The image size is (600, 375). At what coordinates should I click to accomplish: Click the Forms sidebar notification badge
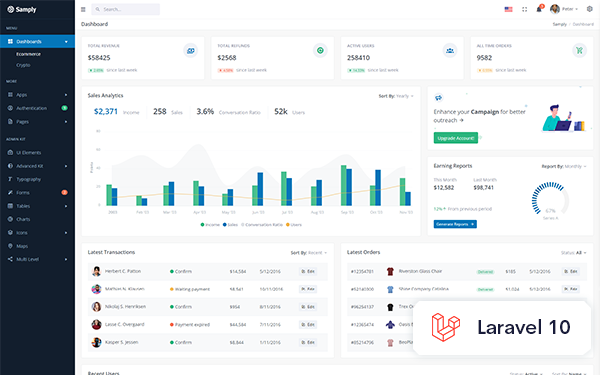coord(64,192)
